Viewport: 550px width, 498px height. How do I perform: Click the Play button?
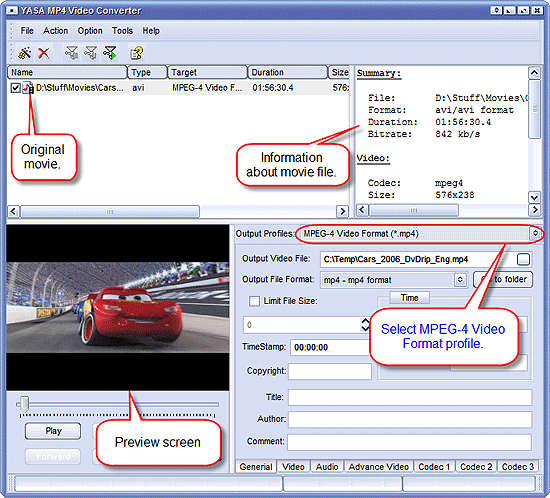click(x=53, y=431)
